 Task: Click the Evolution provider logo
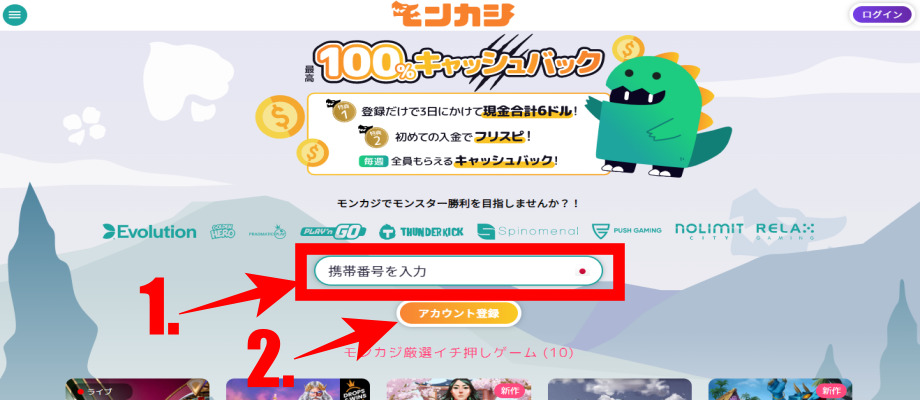coord(150,232)
